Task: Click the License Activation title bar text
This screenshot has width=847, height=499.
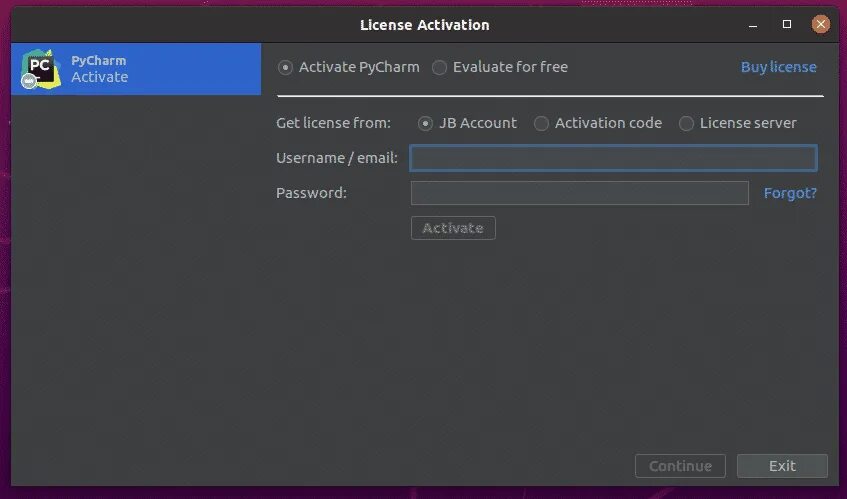Action: [x=425, y=25]
